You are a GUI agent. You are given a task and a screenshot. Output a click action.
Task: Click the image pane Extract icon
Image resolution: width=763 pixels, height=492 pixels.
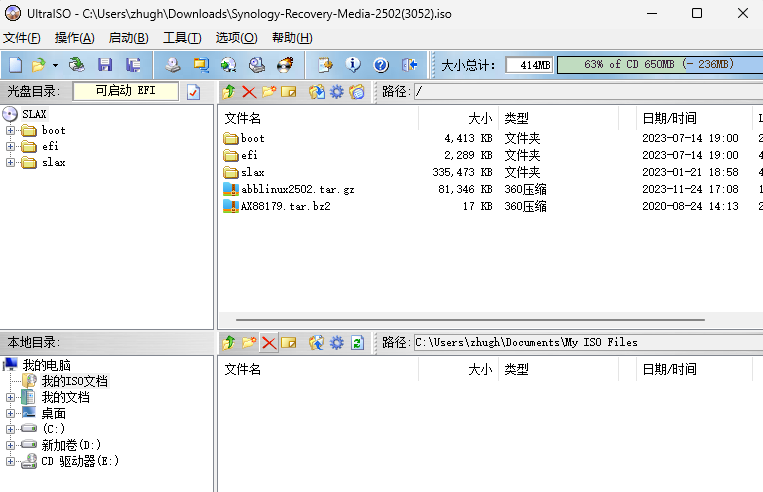coord(317,91)
